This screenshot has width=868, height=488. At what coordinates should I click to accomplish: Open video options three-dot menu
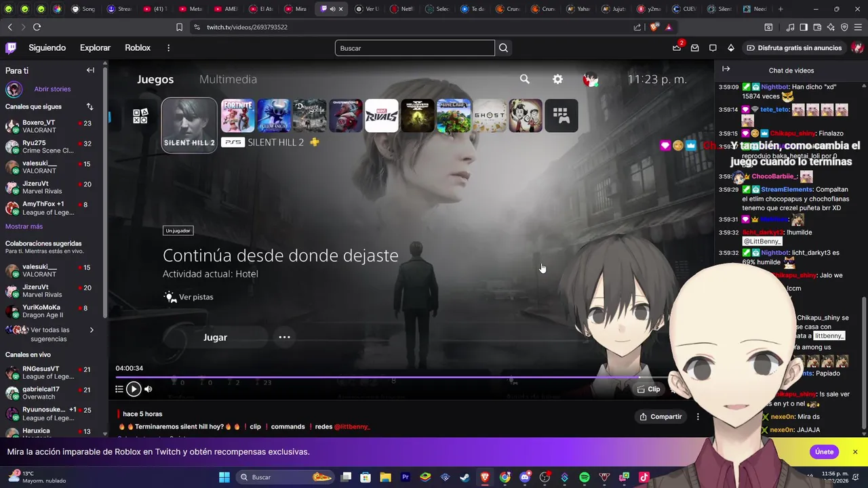click(x=698, y=417)
